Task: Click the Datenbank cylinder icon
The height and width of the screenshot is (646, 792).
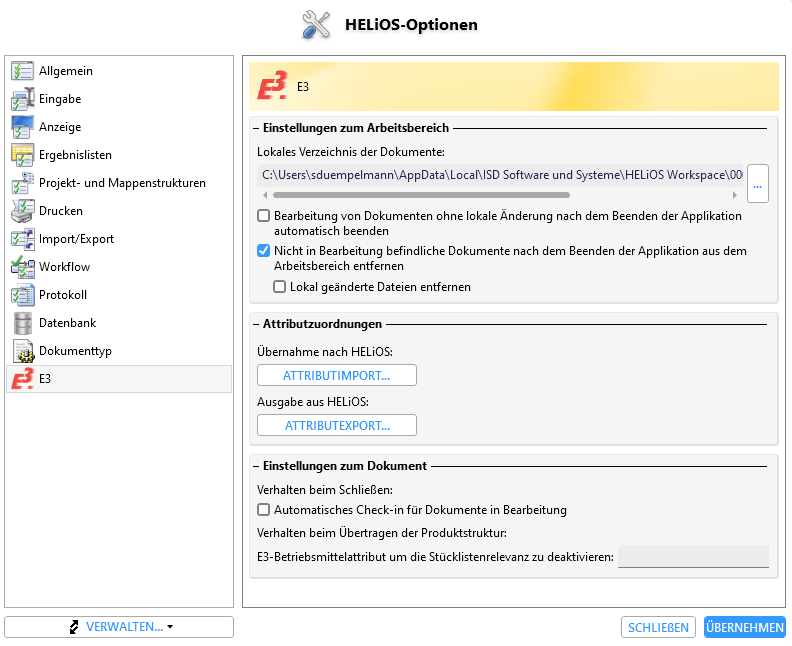Action: pos(22,323)
